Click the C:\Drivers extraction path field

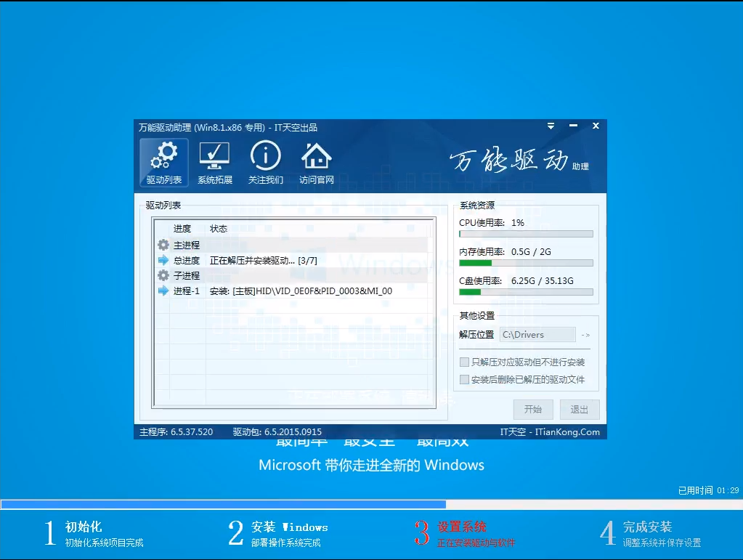click(x=537, y=335)
